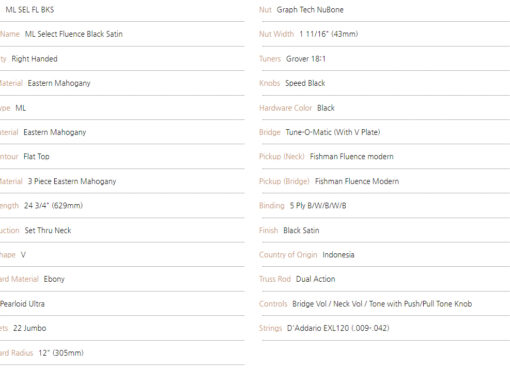
Task: Select the Nut Width label
Action: tap(276, 34)
